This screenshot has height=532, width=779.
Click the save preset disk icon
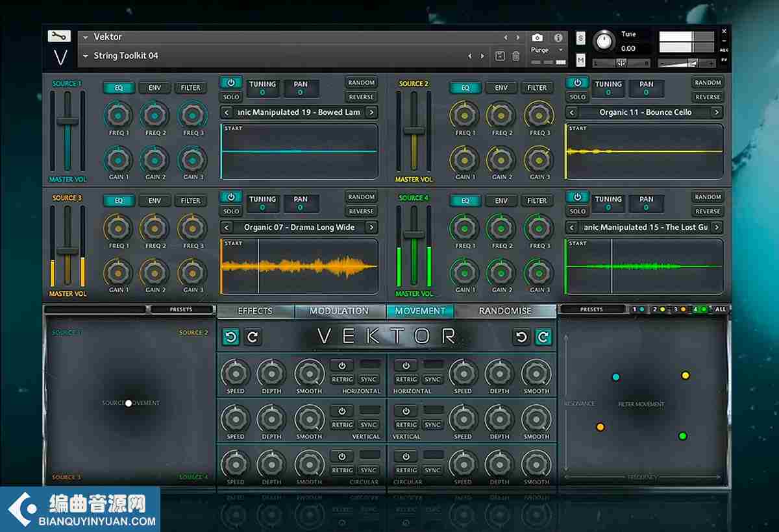pyautogui.click(x=500, y=56)
